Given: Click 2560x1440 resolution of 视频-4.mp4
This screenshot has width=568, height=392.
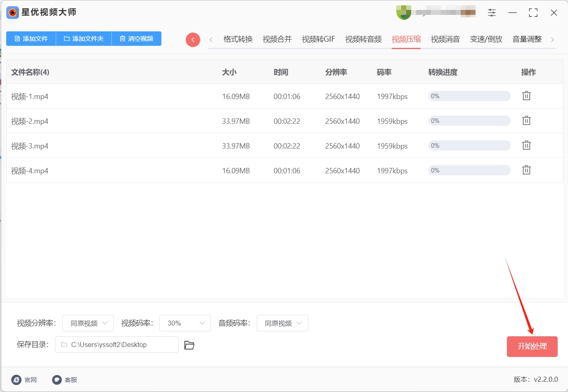Looking at the screenshot, I should pos(343,171).
